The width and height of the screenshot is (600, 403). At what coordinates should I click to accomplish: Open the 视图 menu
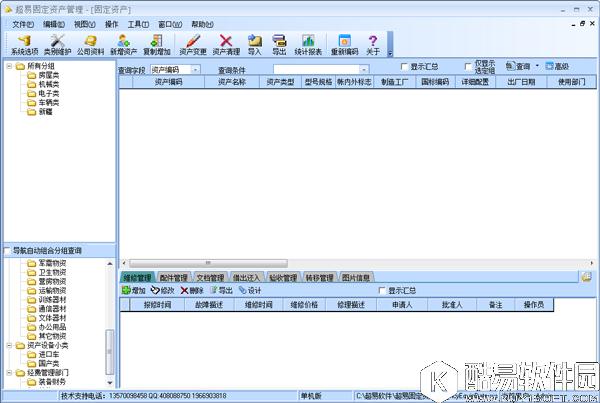pyautogui.click(x=85, y=24)
